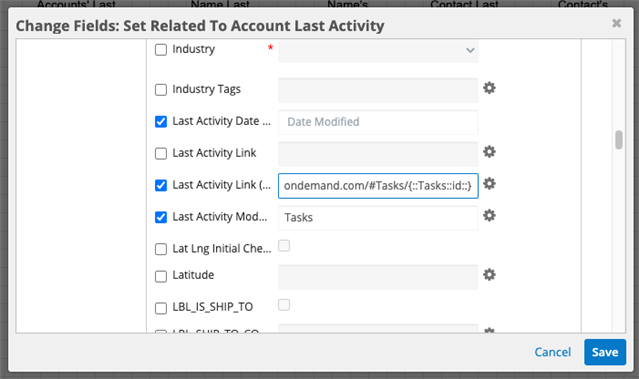Screen dimensions: 639x379
Task: Select the Lat Lng Initial Check checkbox
Action: (x=161, y=249)
